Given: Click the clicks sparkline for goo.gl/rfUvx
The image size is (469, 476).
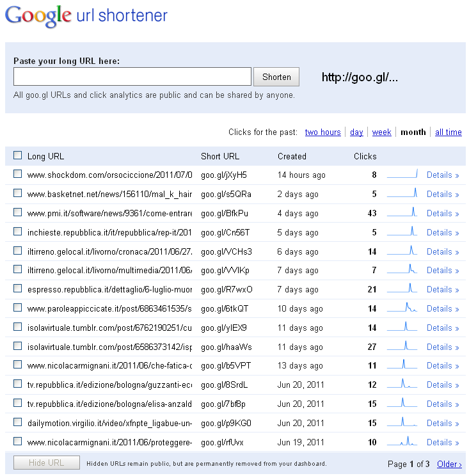Looking at the screenshot, I should click(402, 441).
